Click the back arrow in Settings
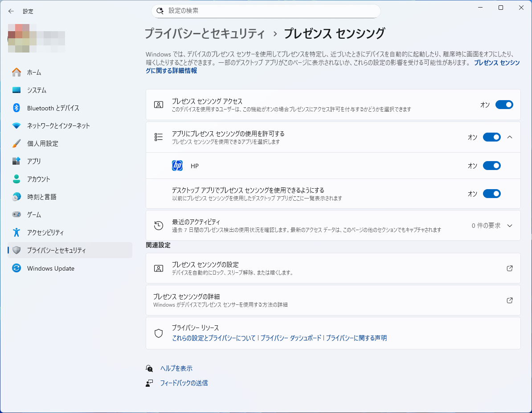The height and width of the screenshot is (413, 532). (10, 11)
